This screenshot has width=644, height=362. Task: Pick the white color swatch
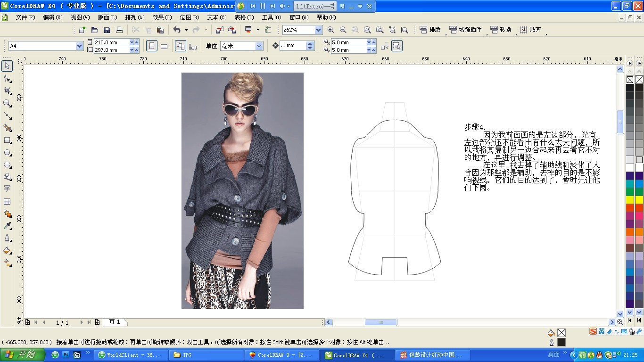point(629,168)
